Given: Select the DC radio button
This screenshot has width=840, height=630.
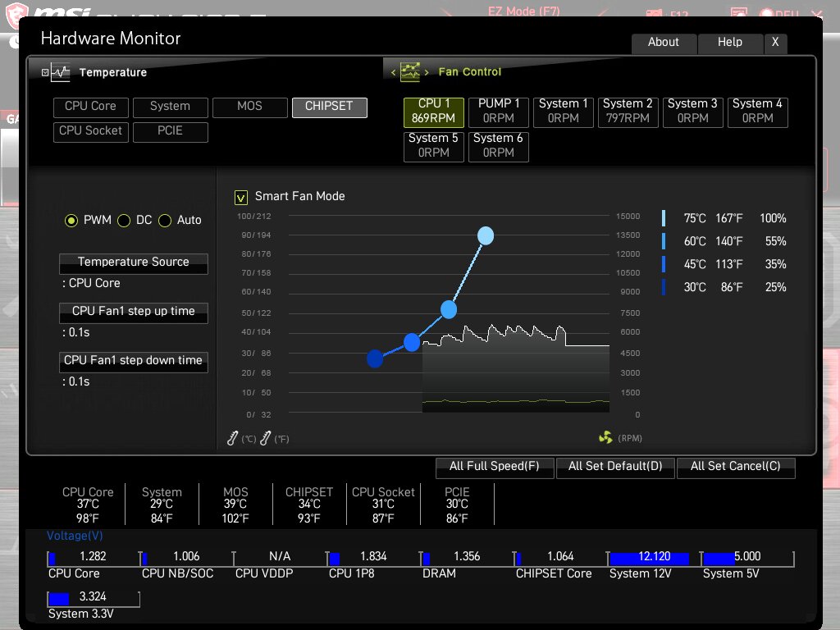Looking at the screenshot, I should click(x=124, y=220).
